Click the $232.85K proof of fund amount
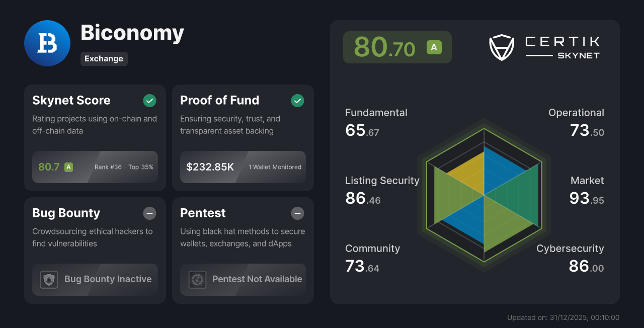 211,167
